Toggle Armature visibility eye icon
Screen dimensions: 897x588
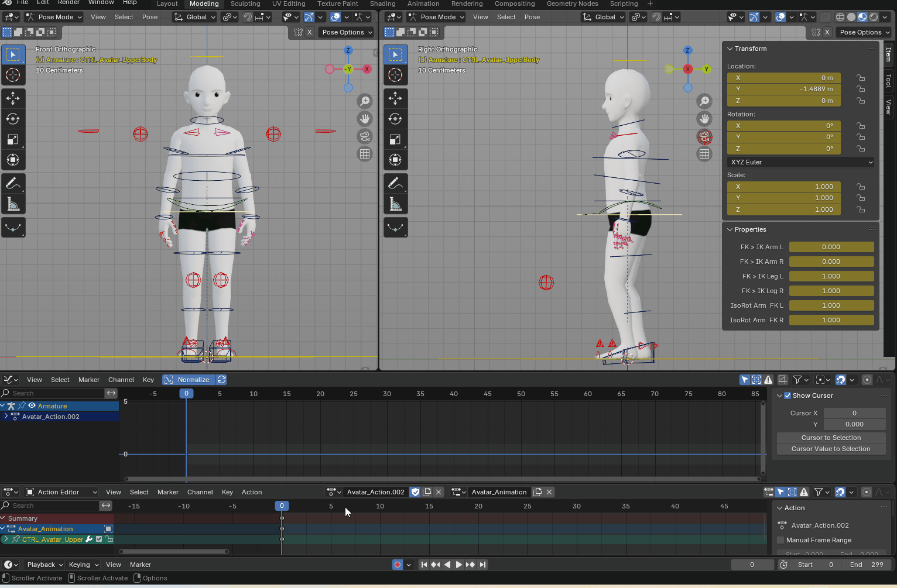(32, 405)
